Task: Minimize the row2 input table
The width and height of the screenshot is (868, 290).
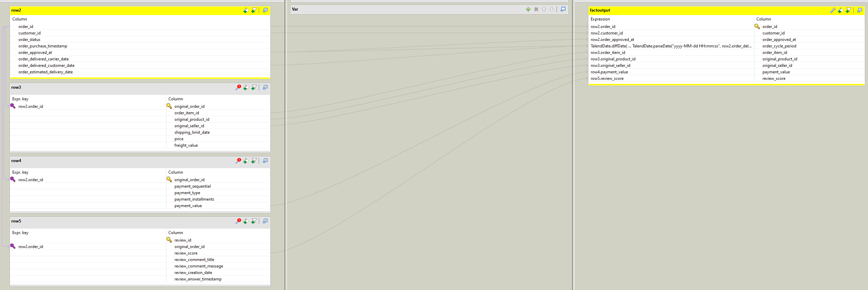Action: [x=265, y=10]
